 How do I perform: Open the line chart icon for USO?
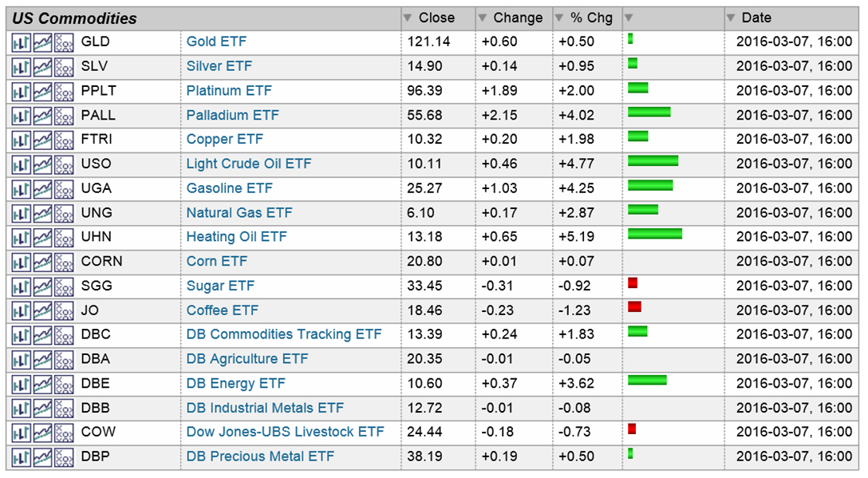tap(42, 164)
